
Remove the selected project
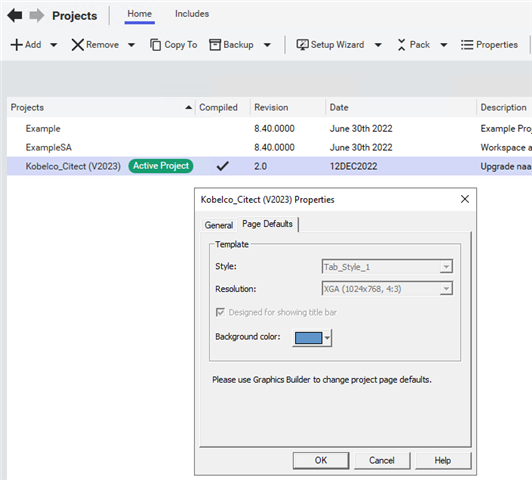click(95, 45)
